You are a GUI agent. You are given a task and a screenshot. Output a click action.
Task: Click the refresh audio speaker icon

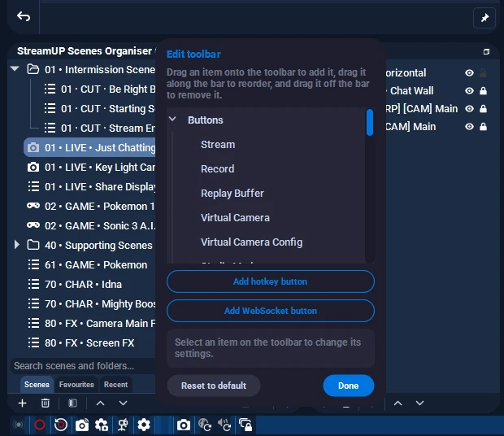[x=224, y=425]
